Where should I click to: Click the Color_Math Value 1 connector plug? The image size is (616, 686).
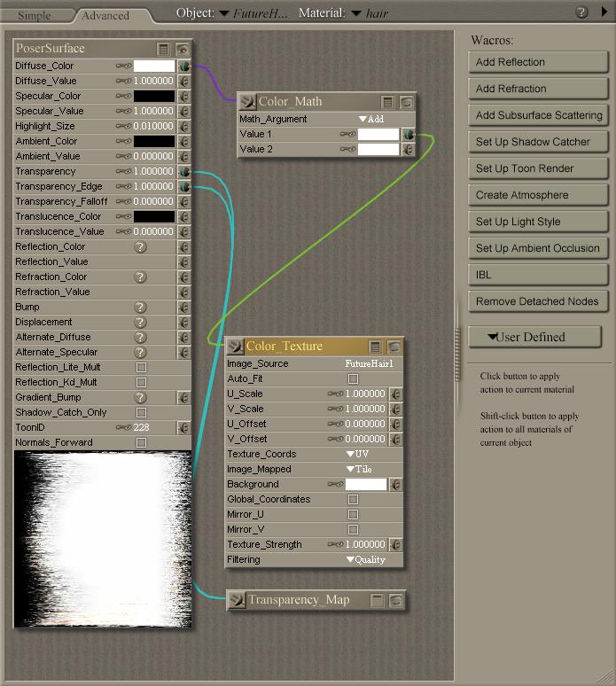click(x=409, y=135)
